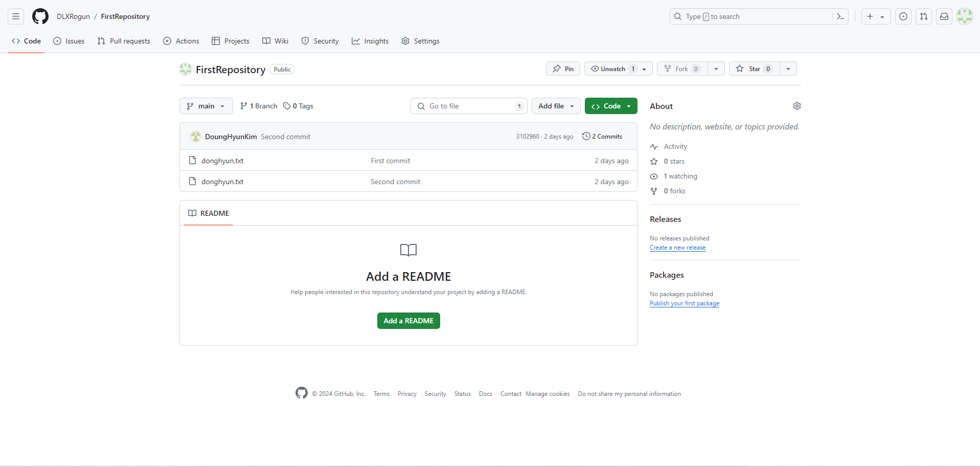Viewport: 980px width, 467px height.
Task: Click Second commit message in file row
Action: click(x=395, y=182)
